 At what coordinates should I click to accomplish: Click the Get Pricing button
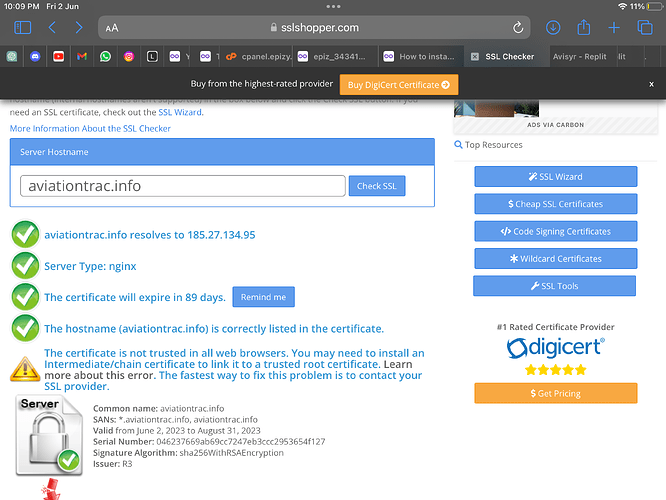coord(556,393)
